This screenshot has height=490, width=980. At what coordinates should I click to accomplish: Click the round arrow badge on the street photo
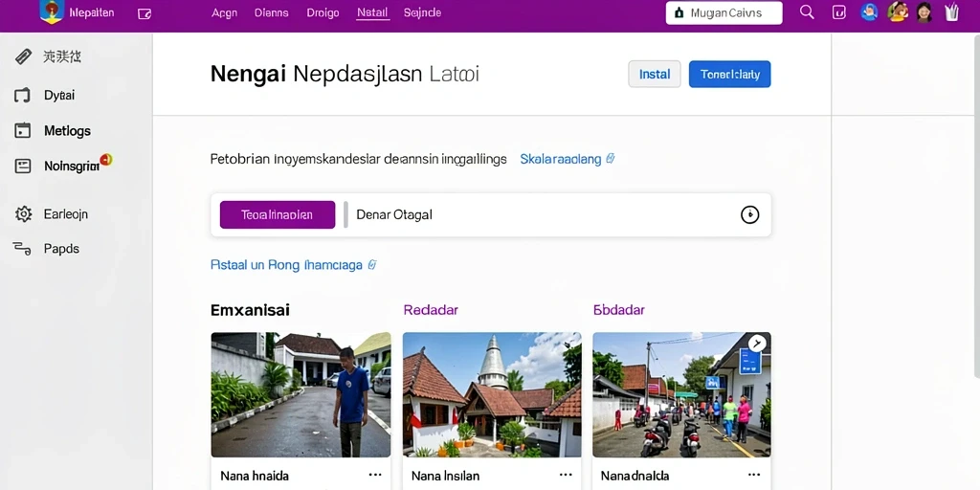point(757,344)
